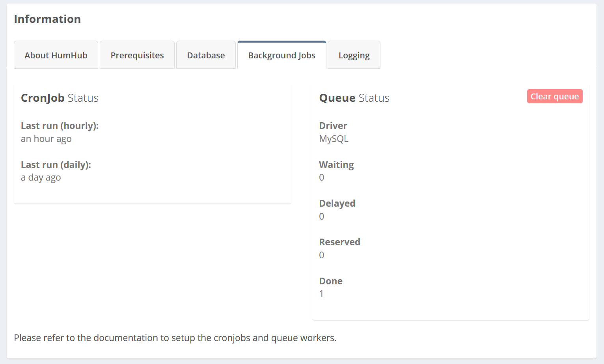The height and width of the screenshot is (364, 604).
Task: Select the CronJob Status heading
Action: tap(60, 98)
